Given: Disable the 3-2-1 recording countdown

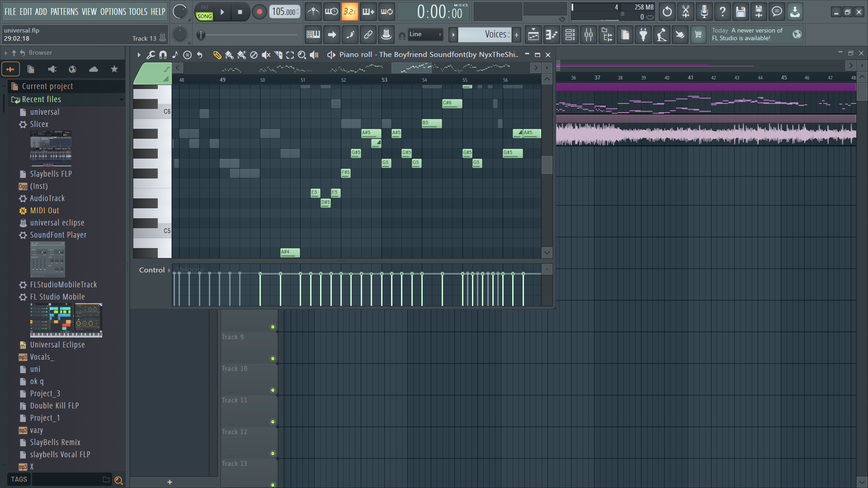Looking at the screenshot, I should pos(349,11).
